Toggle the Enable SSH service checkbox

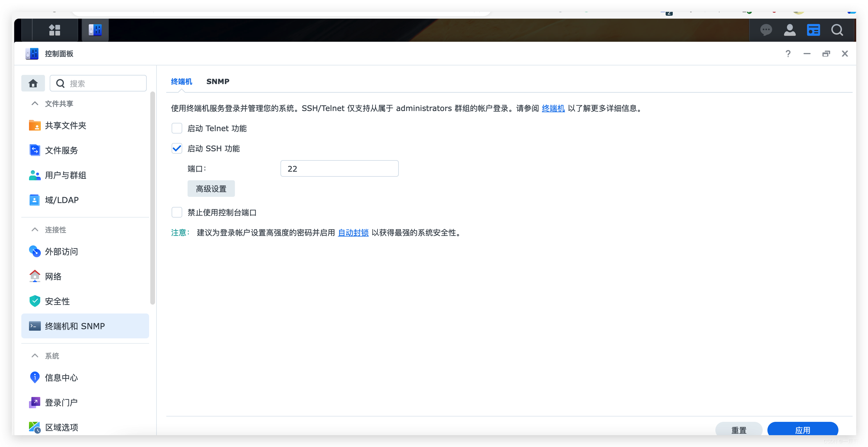pos(177,148)
